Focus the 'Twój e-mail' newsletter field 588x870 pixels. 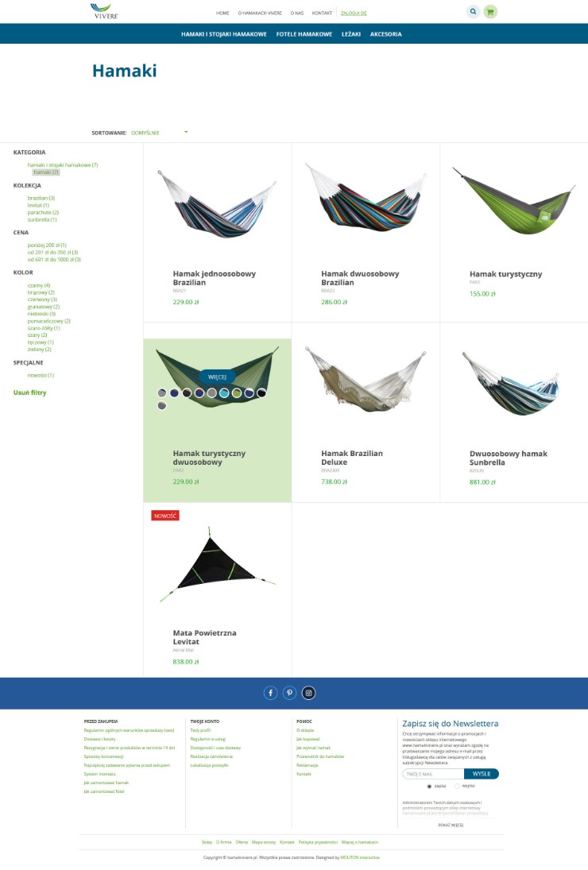pyautogui.click(x=433, y=774)
